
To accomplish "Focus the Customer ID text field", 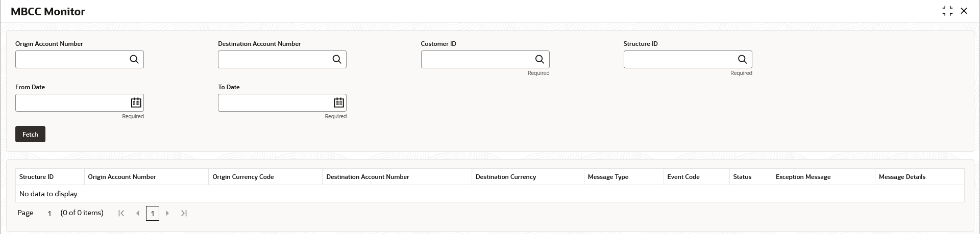I will click(x=477, y=60).
